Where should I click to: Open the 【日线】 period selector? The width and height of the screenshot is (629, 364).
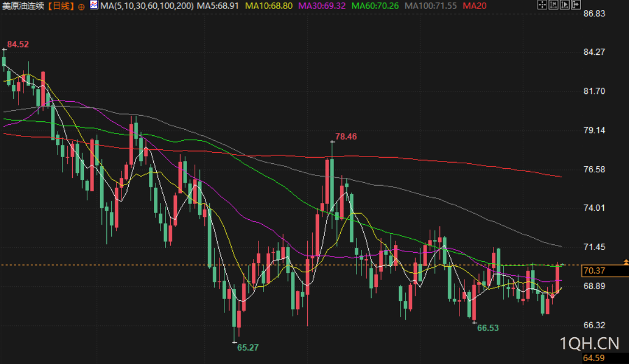point(61,6)
